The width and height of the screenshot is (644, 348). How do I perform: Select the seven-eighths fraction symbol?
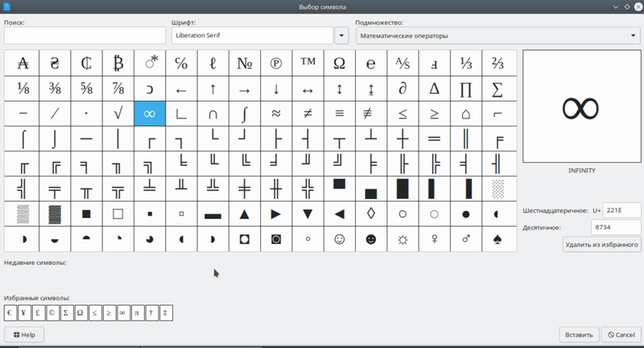(118, 89)
